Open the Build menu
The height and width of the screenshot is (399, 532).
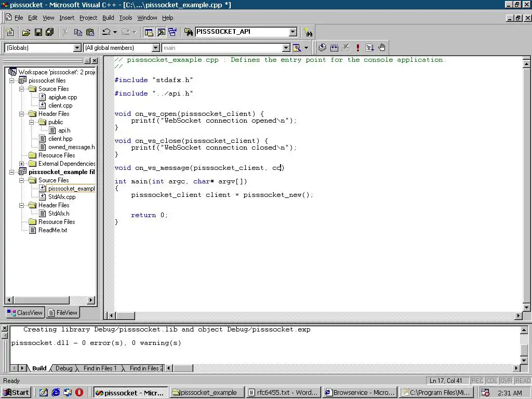[108, 18]
